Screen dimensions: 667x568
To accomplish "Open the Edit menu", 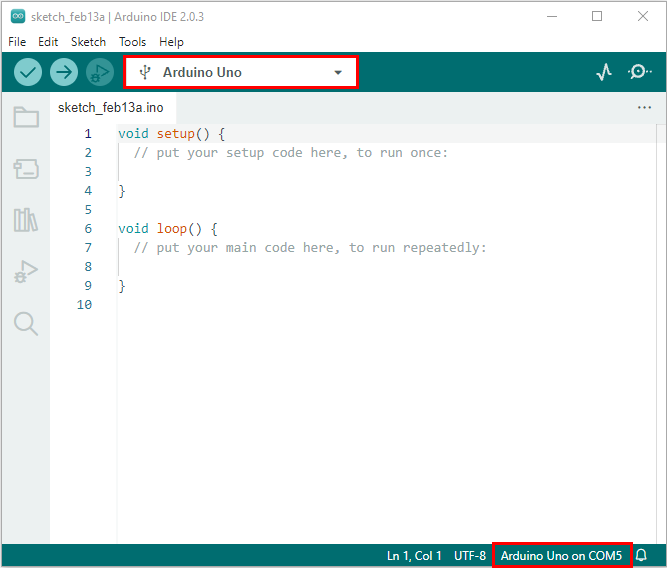I will point(48,42).
